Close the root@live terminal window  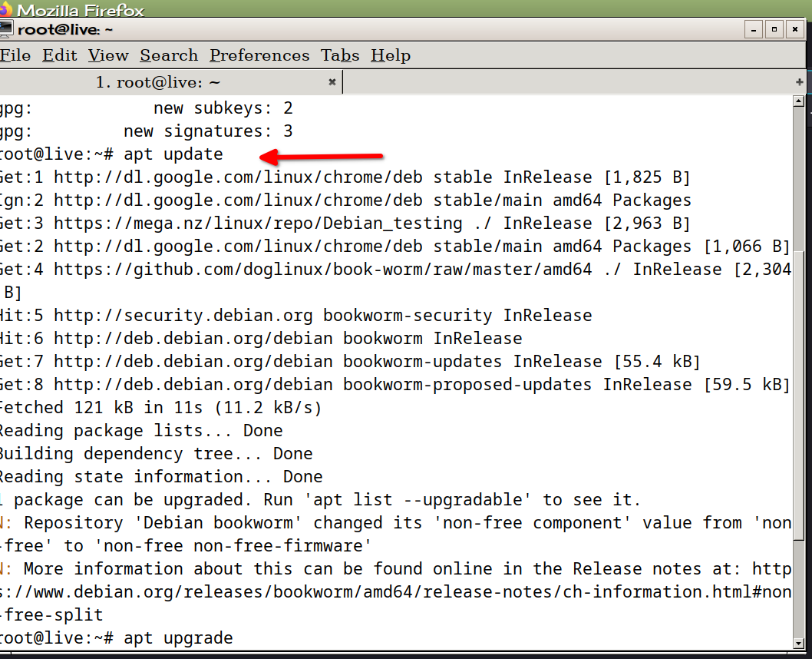795,29
